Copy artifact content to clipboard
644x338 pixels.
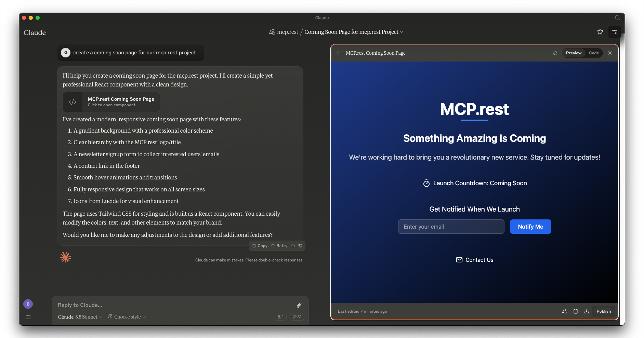[576, 311]
